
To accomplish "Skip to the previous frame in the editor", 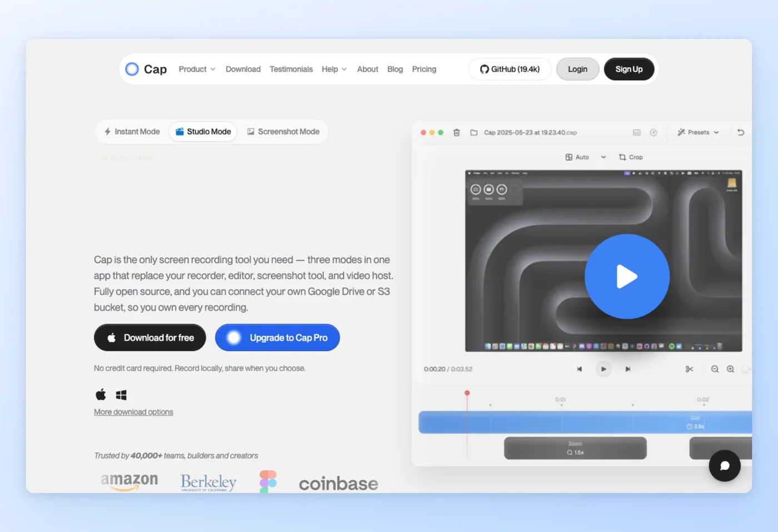I will click(579, 369).
